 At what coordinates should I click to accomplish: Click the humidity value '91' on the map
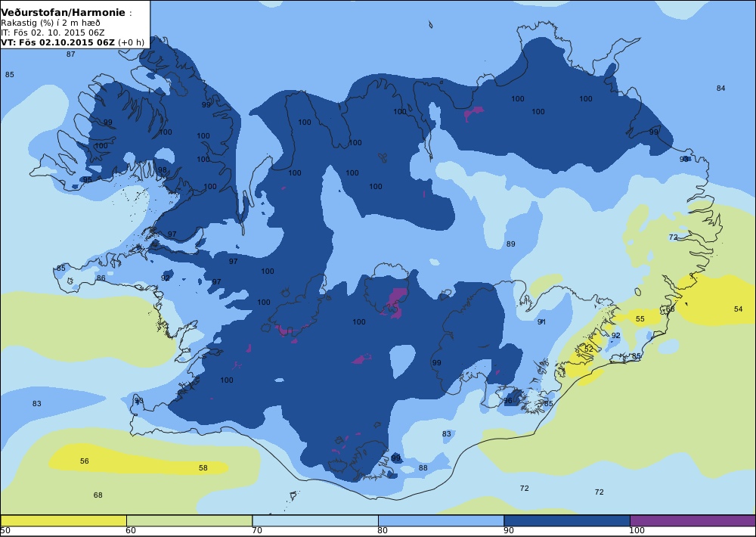(541, 321)
